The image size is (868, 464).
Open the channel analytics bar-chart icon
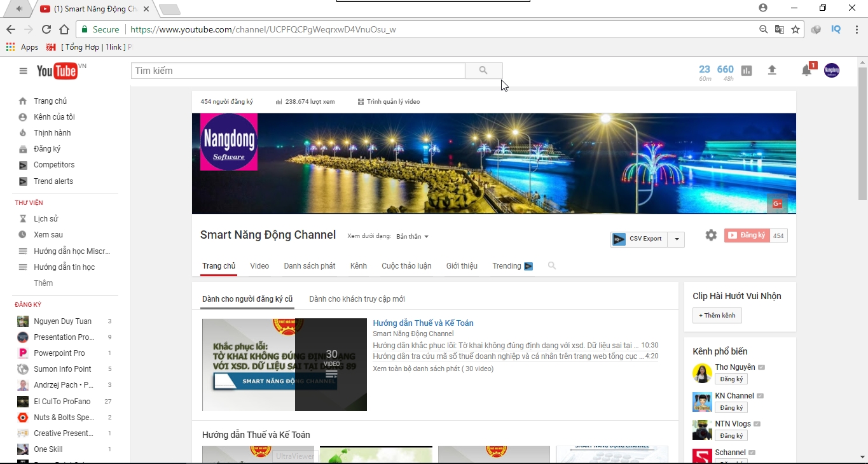point(747,71)
